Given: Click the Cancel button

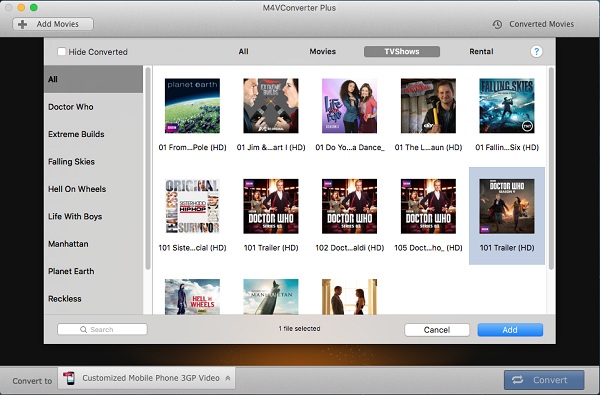Looking at the screenshot, I should 437,330.
